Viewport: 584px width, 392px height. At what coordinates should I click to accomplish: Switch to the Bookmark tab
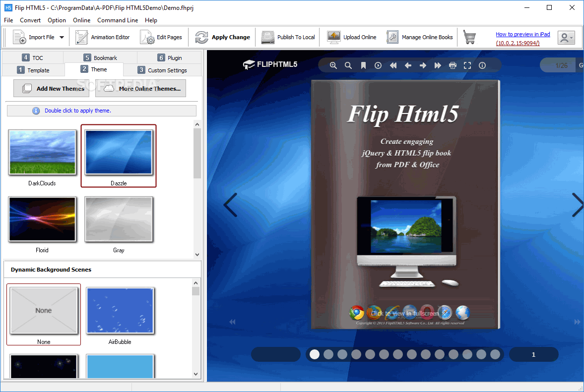100,57
